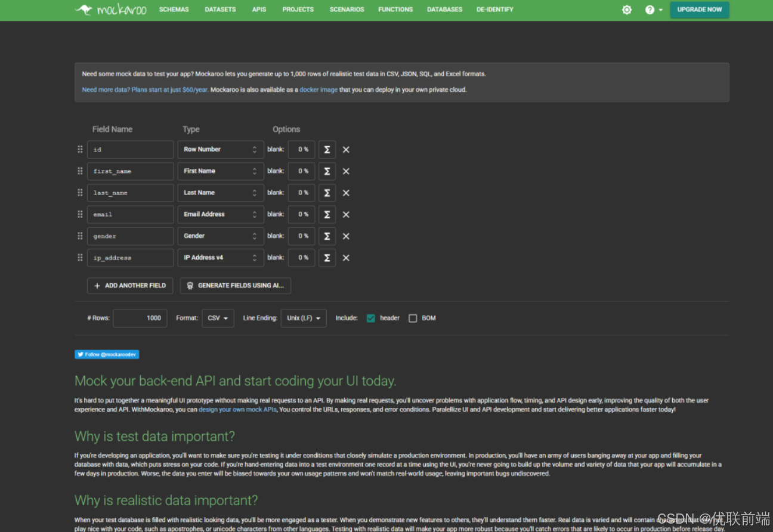Click GENERATE FIELDS USING AI button
This screenshot has width=773, height=532.
(236, 286)
